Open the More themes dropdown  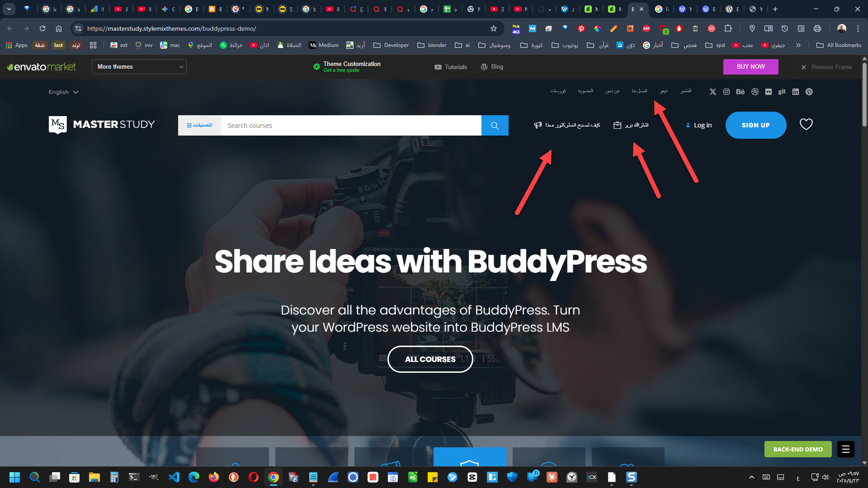coord(139,67)
